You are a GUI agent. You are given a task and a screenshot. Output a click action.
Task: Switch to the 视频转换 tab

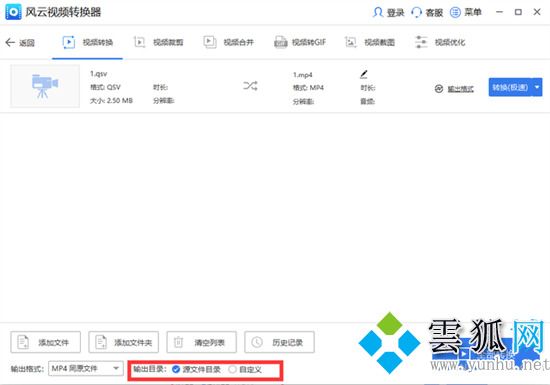coord(88,42)
